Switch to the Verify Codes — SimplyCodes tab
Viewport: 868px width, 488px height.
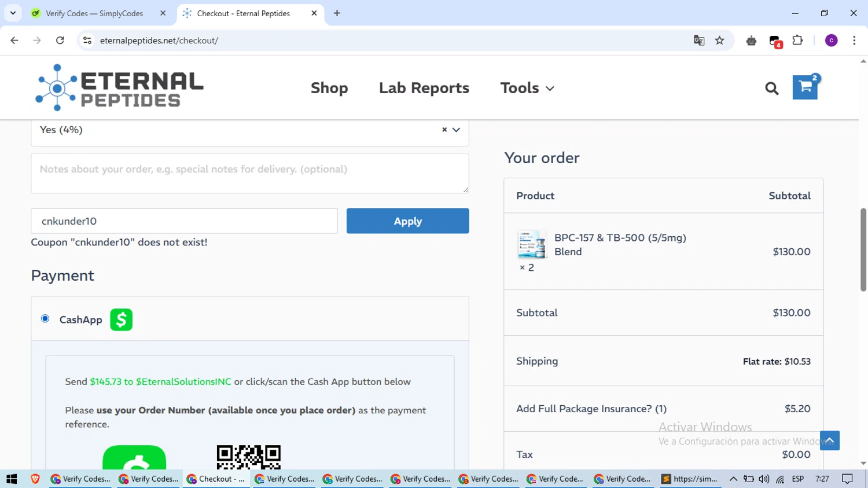[x=93, y=13]
